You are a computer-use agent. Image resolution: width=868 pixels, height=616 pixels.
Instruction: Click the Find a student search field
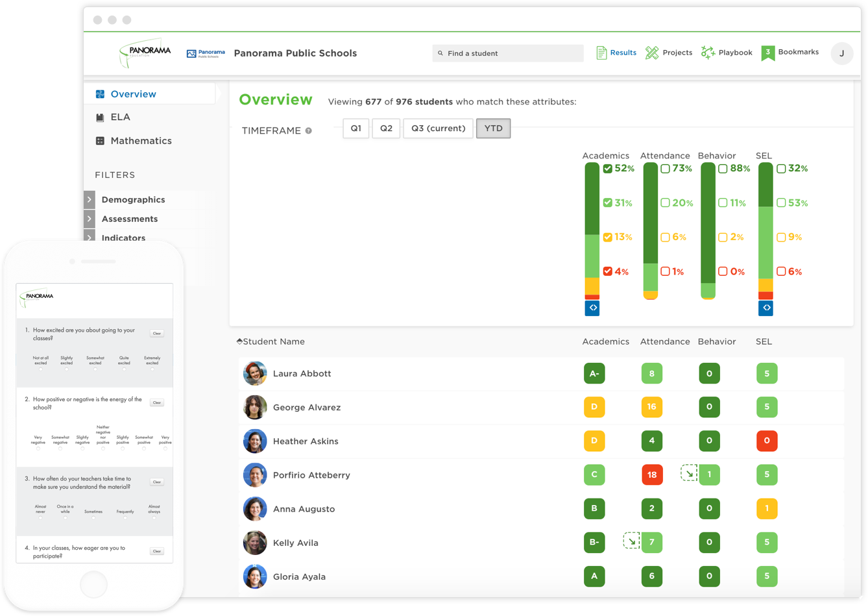(508, 52)
